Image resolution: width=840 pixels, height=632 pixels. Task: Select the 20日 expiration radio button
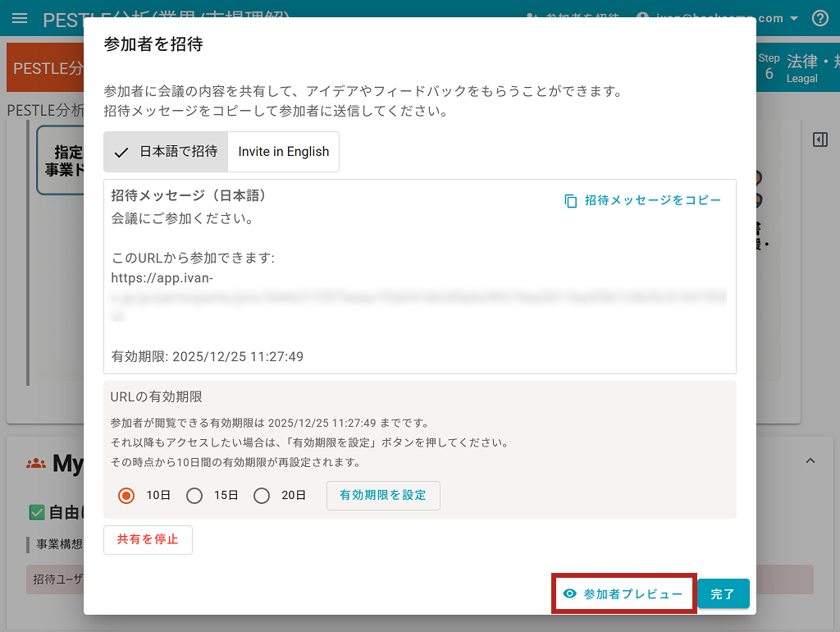(262, 496)
